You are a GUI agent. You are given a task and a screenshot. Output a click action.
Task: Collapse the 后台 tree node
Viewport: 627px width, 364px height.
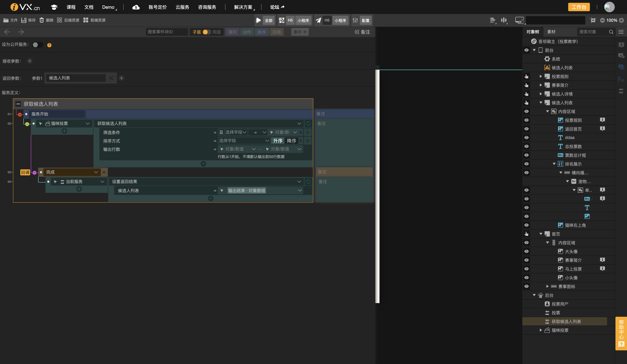pyautogui.click(x=534, y=295)
